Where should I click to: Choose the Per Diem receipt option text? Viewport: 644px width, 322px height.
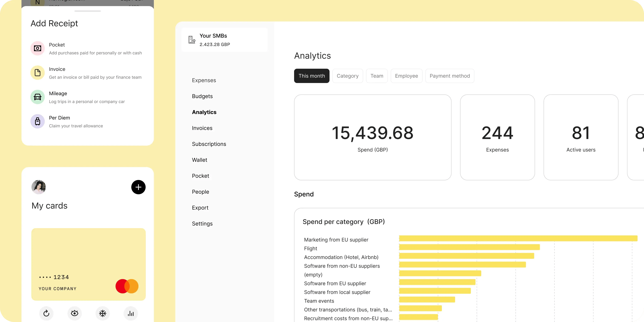pyautogui.click(x=60, y=118)
